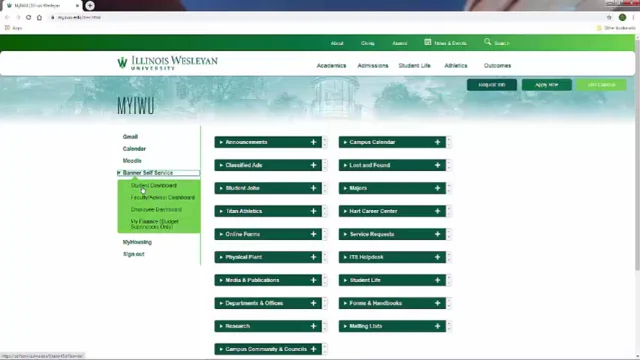Viewport: 640px width, 360px height.
Task: Open My Finance (Budget Supervisors Only) link
Action: 154,224
